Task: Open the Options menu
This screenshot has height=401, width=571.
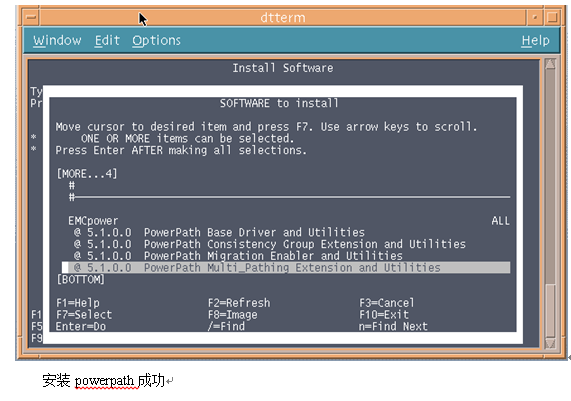Action: point(156,40)
